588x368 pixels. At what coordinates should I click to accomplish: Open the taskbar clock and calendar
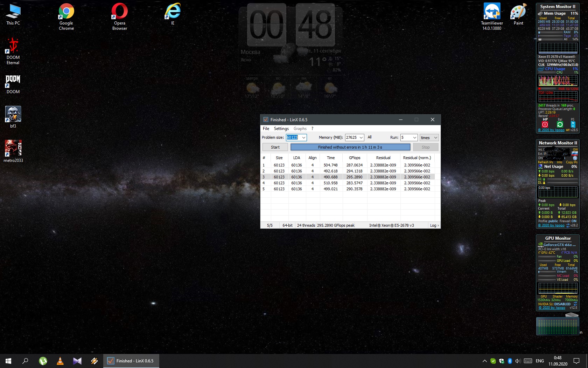(x=558, y=361)
